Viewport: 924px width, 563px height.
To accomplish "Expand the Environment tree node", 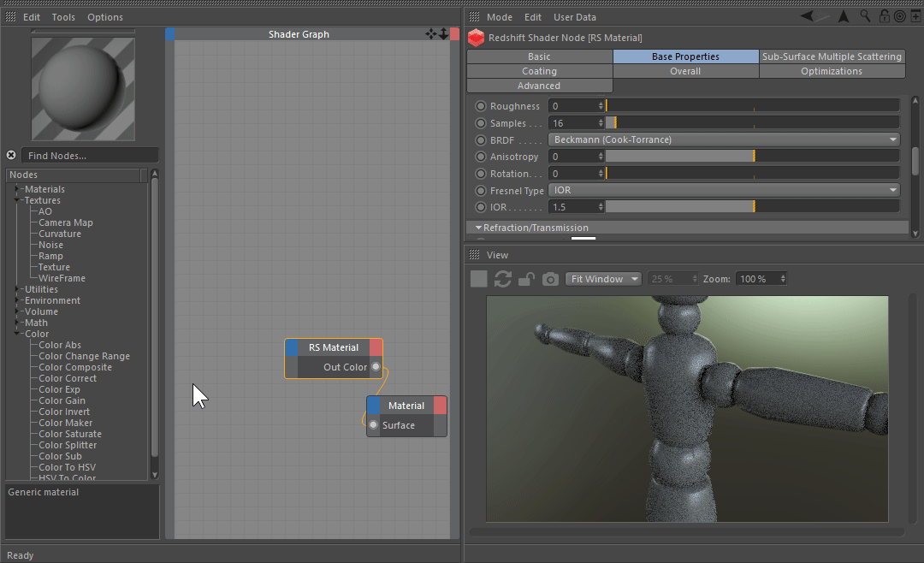I will [x=16, y=300].
